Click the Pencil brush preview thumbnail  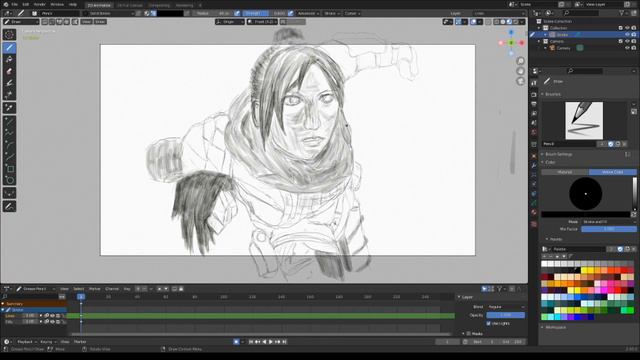584,120
